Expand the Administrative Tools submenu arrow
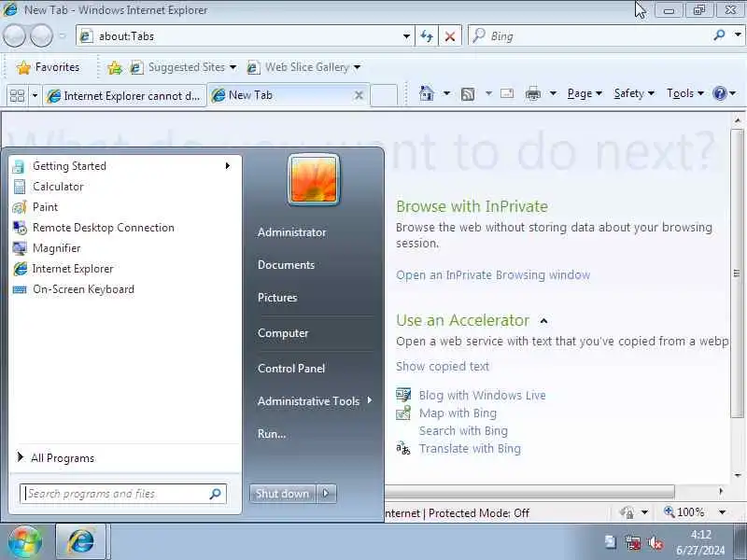This screenshot has height=560, width=747. tap(370, 400)
